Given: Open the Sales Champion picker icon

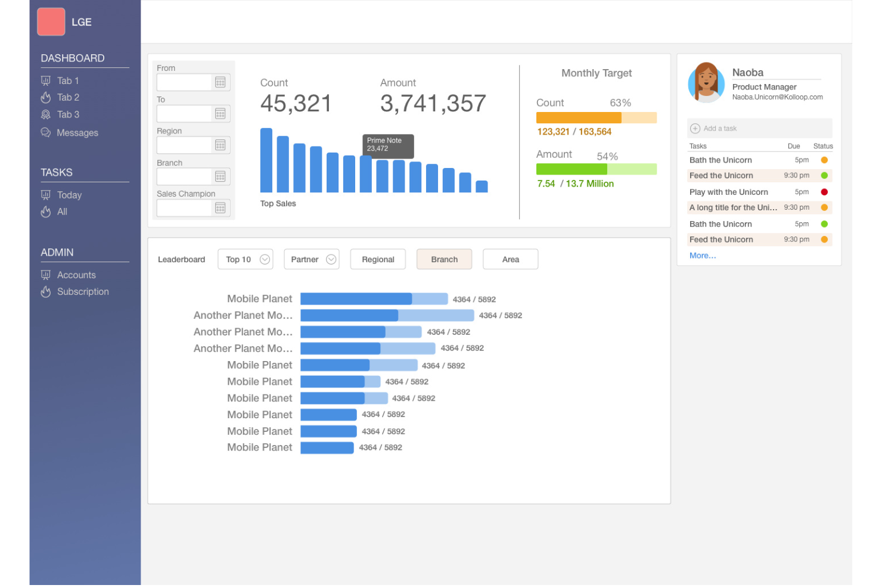Looking at the screenshot, I should 220,208.
